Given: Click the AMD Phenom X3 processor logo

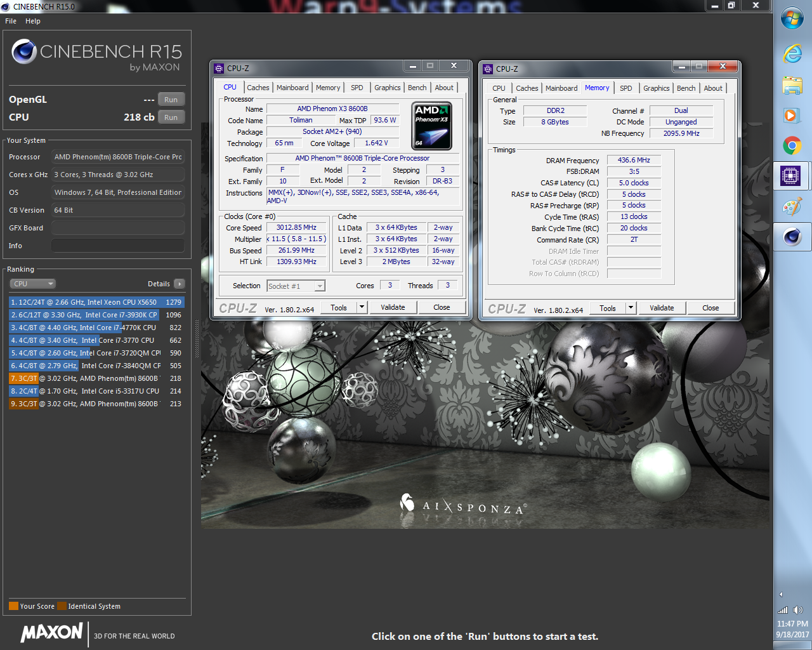Looking at the screenshot, I should click(x=432, y=126).
